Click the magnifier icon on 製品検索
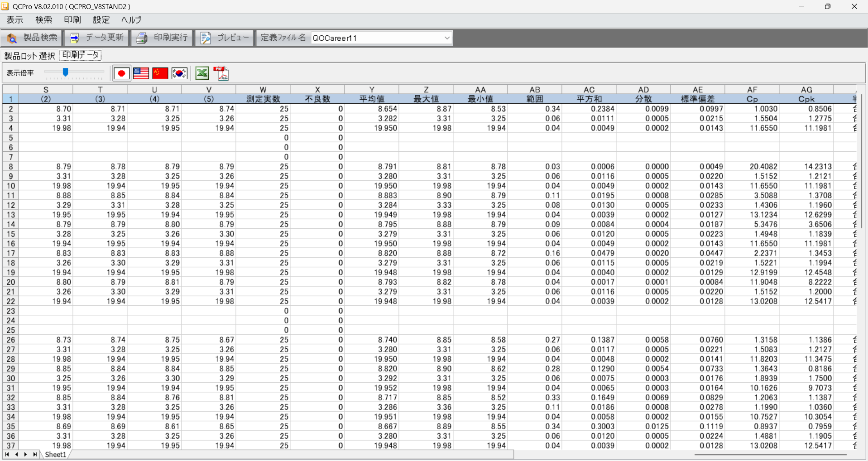Image resolution: width=868 pixels, height=461 pixels. click(12, 38)
